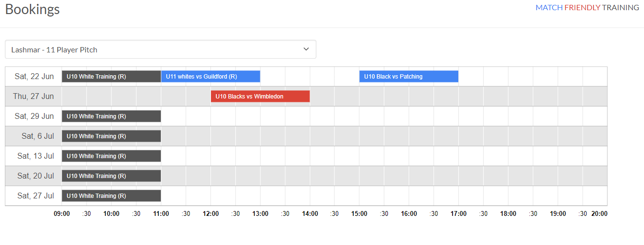Click the 20:00 time axis marker
Image resolution: width=644 pixels, height=245 pixels.
tap(599, 214)
